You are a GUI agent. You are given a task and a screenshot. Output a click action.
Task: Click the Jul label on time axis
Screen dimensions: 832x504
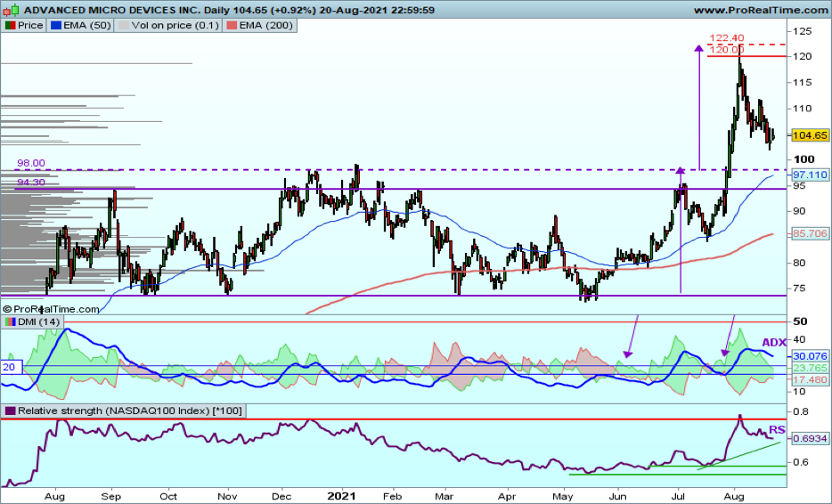(678, 497)
